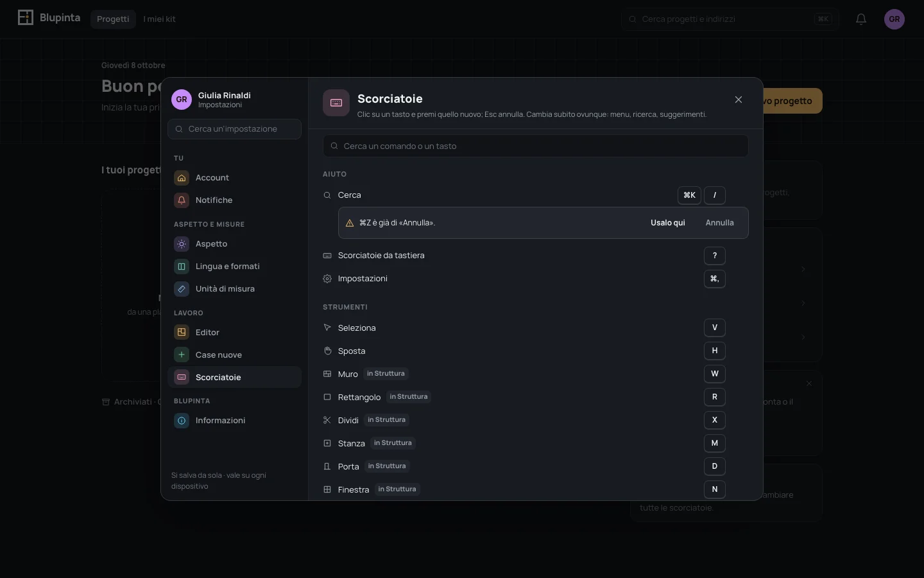Viewport: 924px width, 578px height.
Task: Focus the Cerca un comando o un tasto field
Action: tap(536, 146)
